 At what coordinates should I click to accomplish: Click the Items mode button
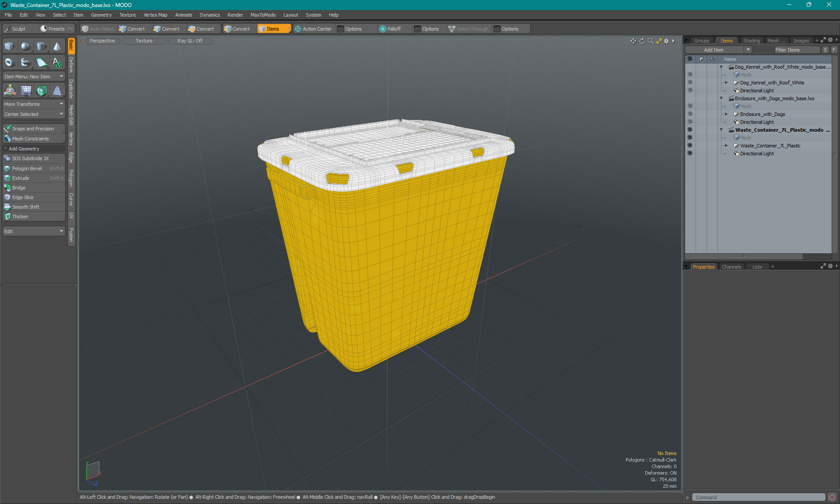pyautogui.click(x=274, y=29)
